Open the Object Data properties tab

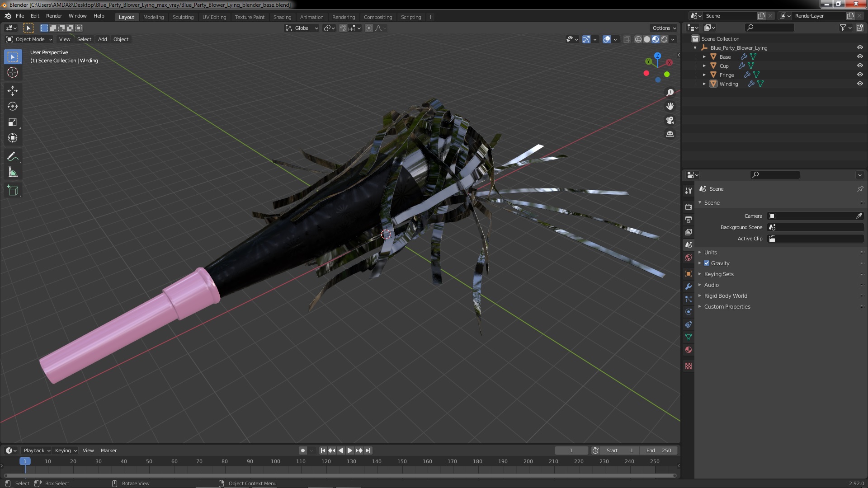pos(689,337)
